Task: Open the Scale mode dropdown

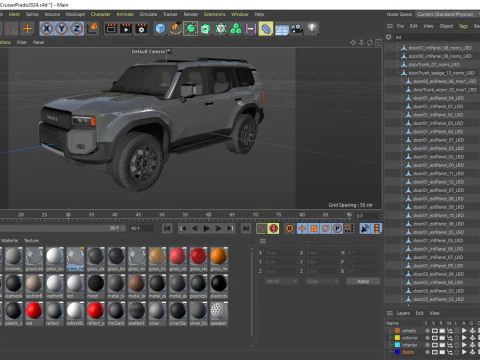Action: click(x=322, y=281)
